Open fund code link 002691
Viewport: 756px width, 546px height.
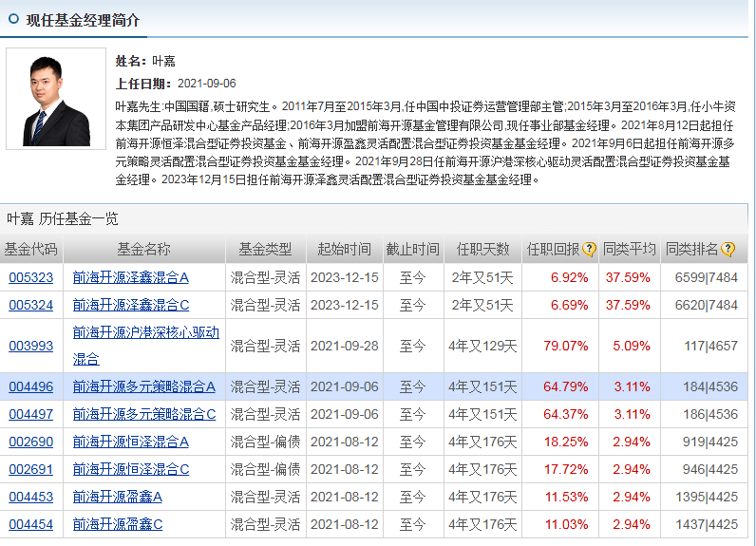(x=30, y=469)
